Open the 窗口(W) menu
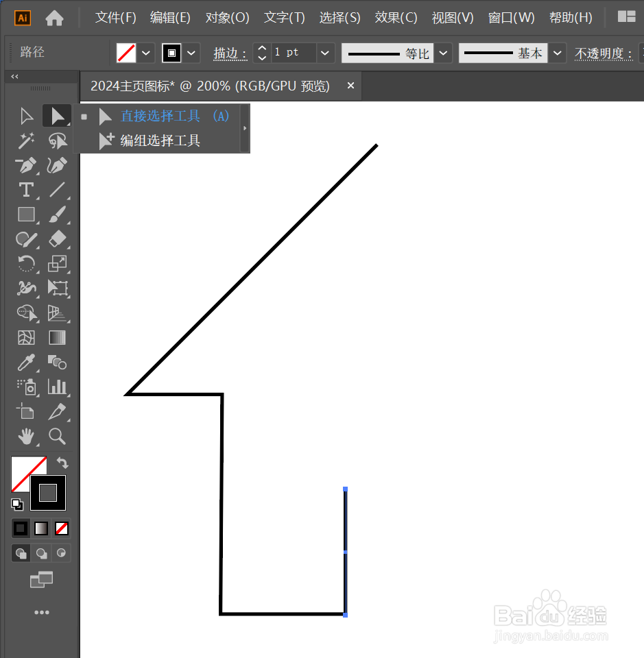 tap(512, 17)
